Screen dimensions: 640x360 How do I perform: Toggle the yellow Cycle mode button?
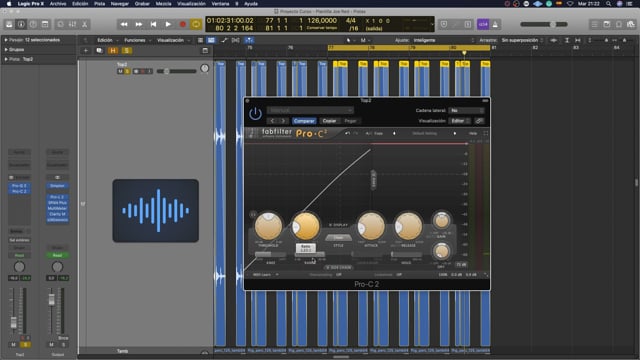pyautogui.click(x=196, y=24)
